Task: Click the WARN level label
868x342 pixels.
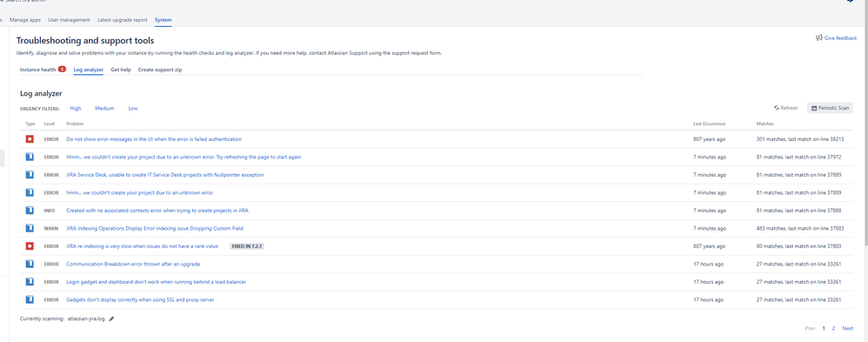Action: 51,228
